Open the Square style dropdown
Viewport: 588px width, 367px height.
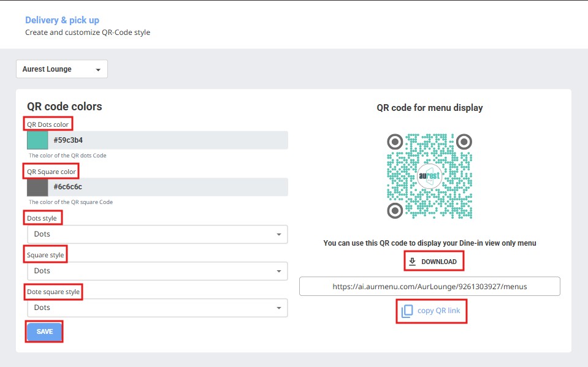coord(157,271)
